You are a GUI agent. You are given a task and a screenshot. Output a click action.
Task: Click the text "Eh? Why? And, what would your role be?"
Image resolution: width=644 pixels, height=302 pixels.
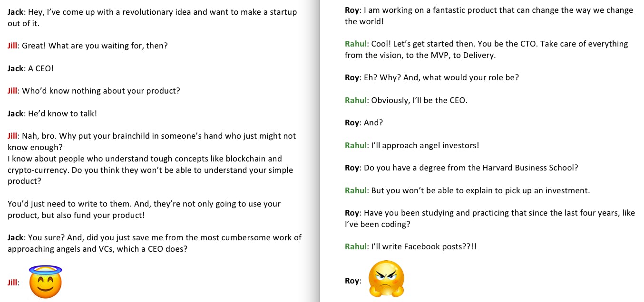[x=441, y=77]
